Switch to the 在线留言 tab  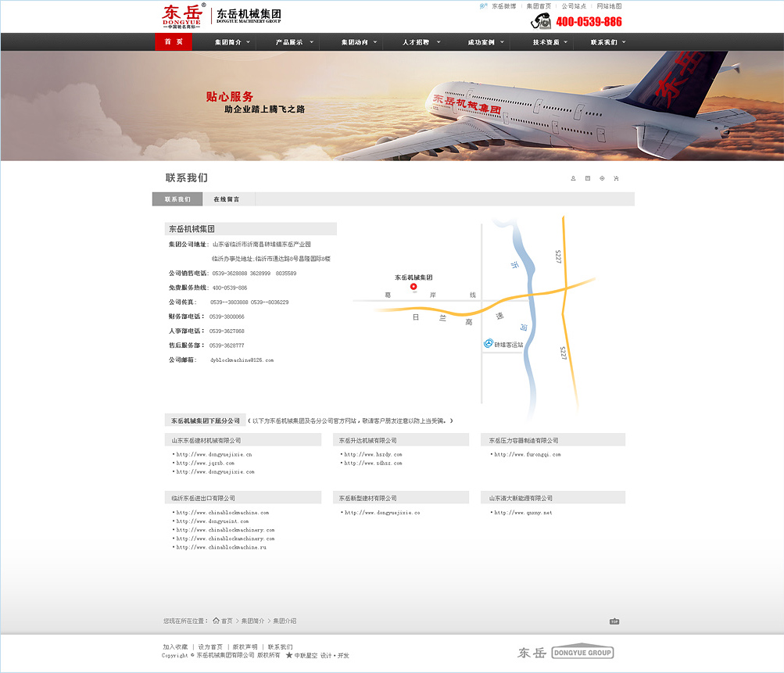pyautogui.click(x=227, y=199)
